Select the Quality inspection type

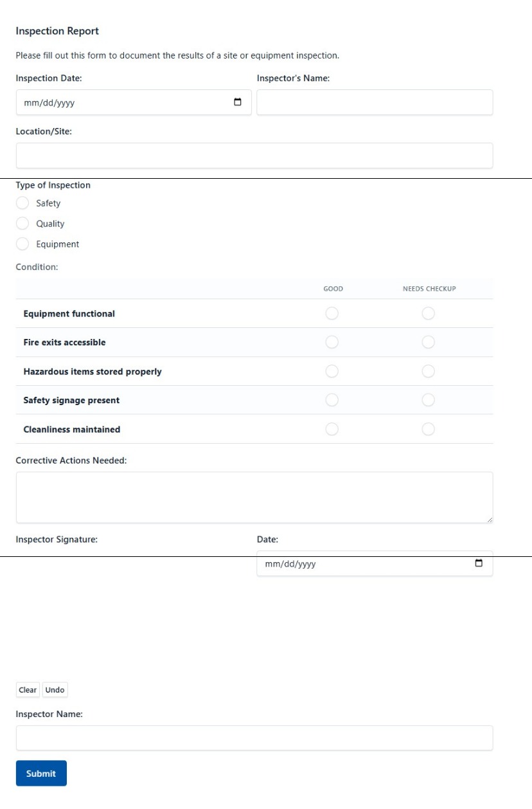coord(22,224)
